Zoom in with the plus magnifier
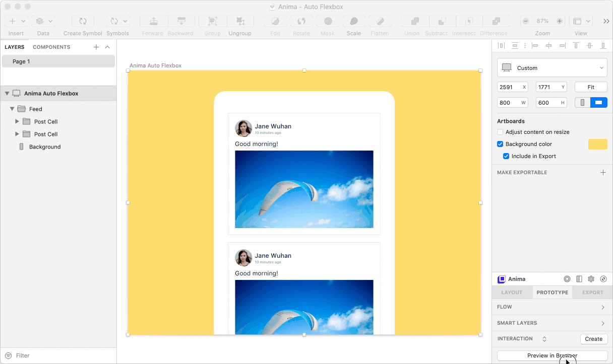Image resolution: width=613 pixels, height=364 pixels. click(x=560, y=21)
